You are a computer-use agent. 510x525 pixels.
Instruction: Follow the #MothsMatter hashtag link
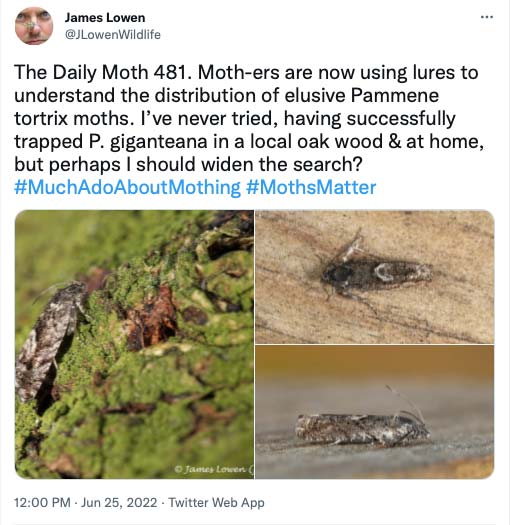[311, 187]
